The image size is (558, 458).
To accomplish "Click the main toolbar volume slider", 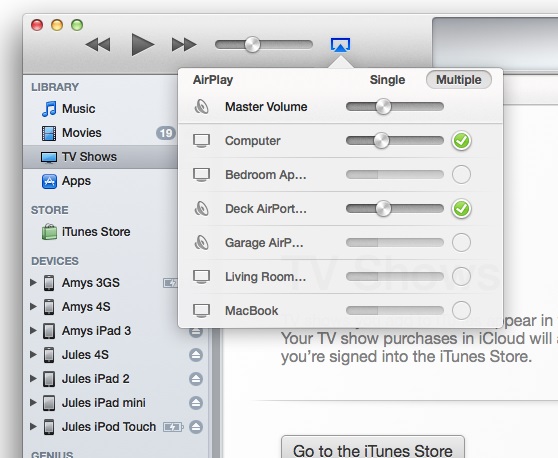I will point(264,45).
